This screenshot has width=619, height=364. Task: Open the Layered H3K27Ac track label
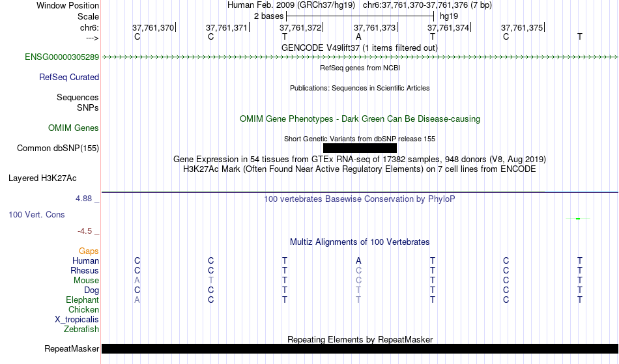[42, 178]
